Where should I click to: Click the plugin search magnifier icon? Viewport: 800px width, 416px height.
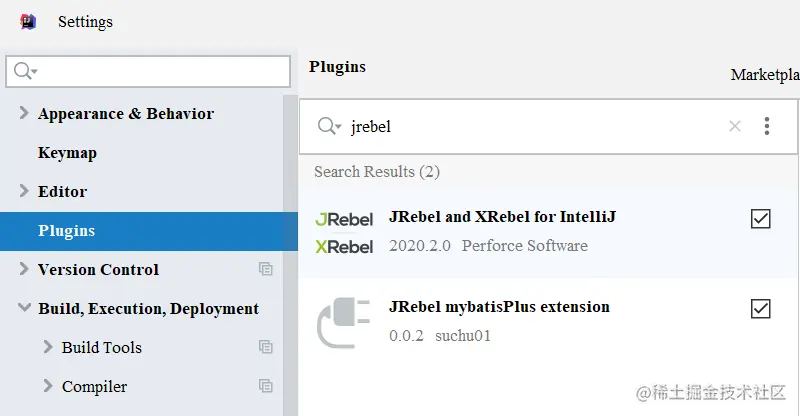click(329, 126)
